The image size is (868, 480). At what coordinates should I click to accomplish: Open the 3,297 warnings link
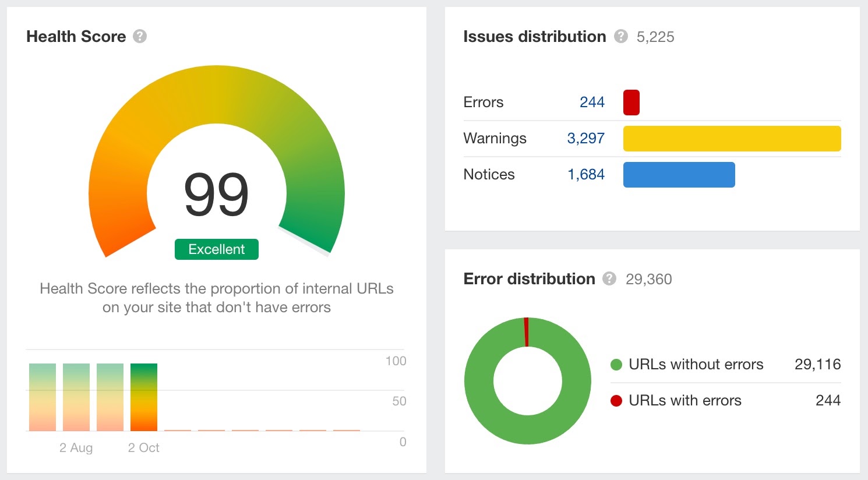click(x=585, y=138)
